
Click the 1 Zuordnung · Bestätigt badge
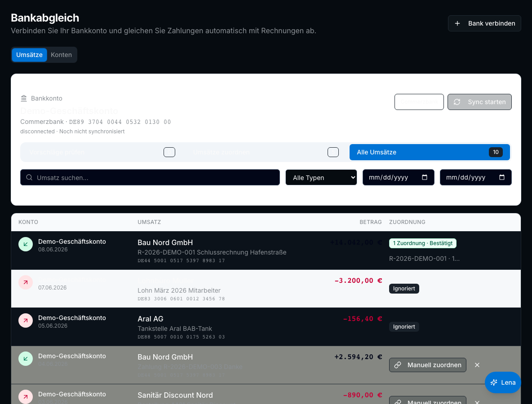click(x=423, y=243)
